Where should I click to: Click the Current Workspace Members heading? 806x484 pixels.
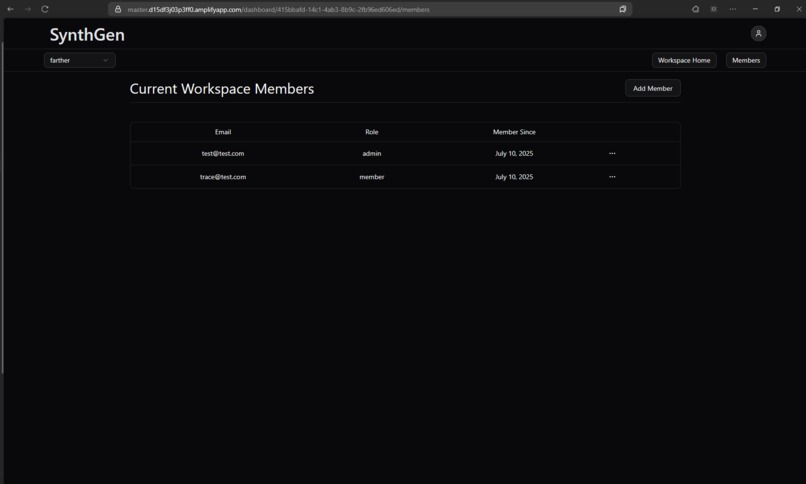click(222, 89)
